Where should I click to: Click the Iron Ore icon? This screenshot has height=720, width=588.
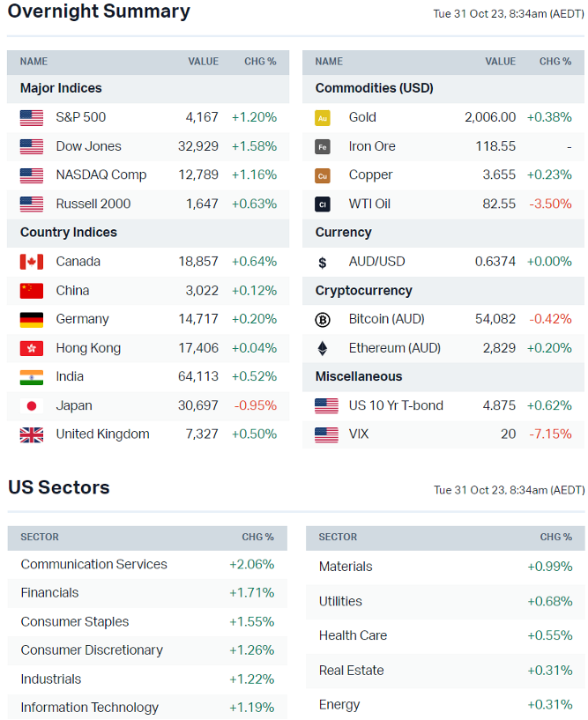click(x=323, y=147)
